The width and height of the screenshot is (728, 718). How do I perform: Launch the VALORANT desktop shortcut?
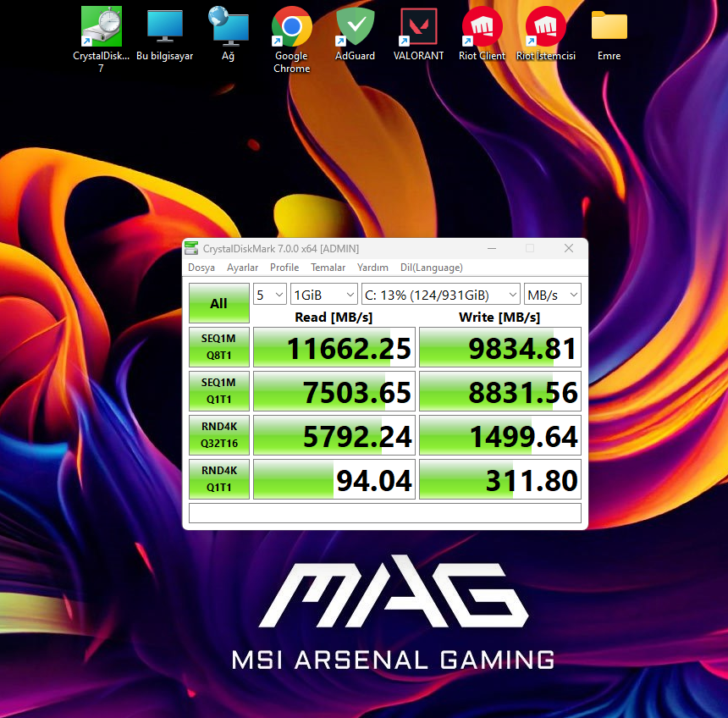pos(418,35)
